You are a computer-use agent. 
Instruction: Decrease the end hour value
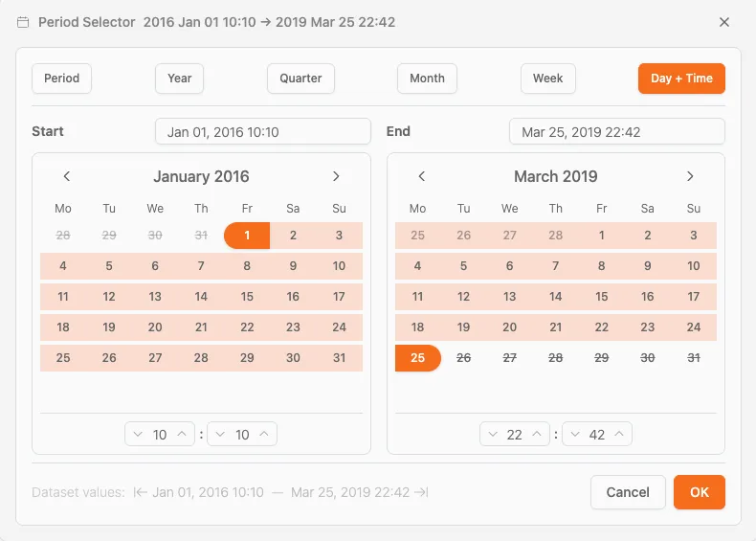coord(492,435)
